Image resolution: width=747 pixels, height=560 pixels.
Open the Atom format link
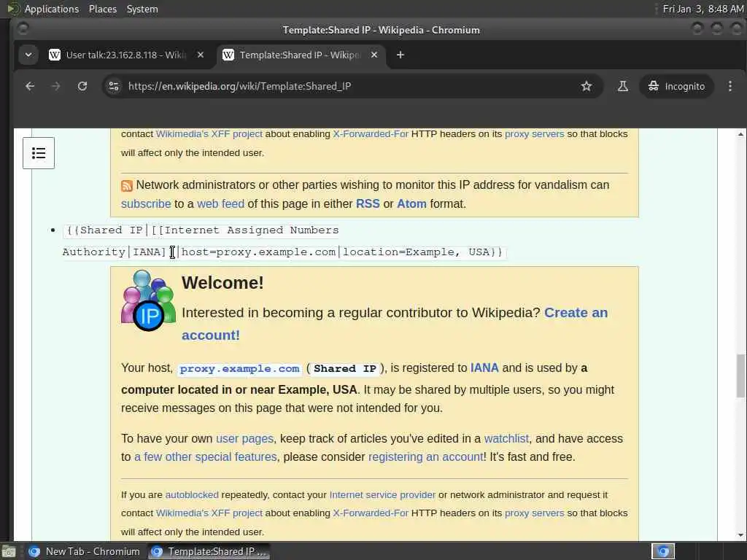(411, 204)
